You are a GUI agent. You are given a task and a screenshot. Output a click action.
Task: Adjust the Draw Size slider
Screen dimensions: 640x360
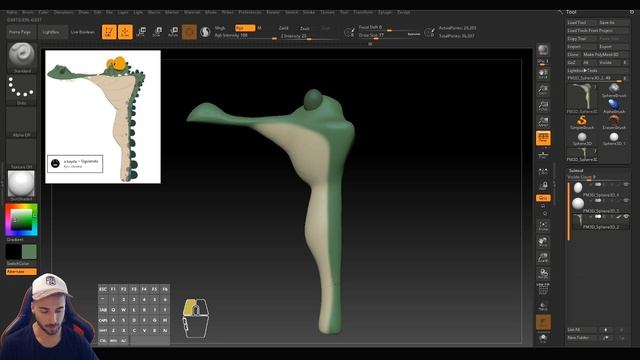[389, 35]
